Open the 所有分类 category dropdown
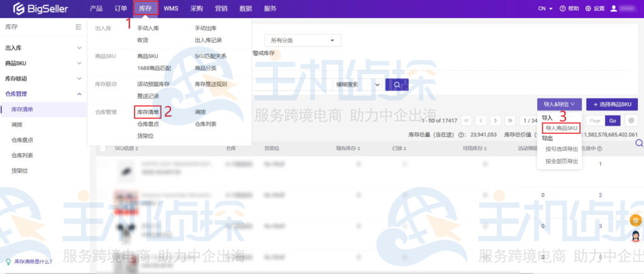Screen dimensions: 644x274 pyautogui.click(x=303, y=41)
